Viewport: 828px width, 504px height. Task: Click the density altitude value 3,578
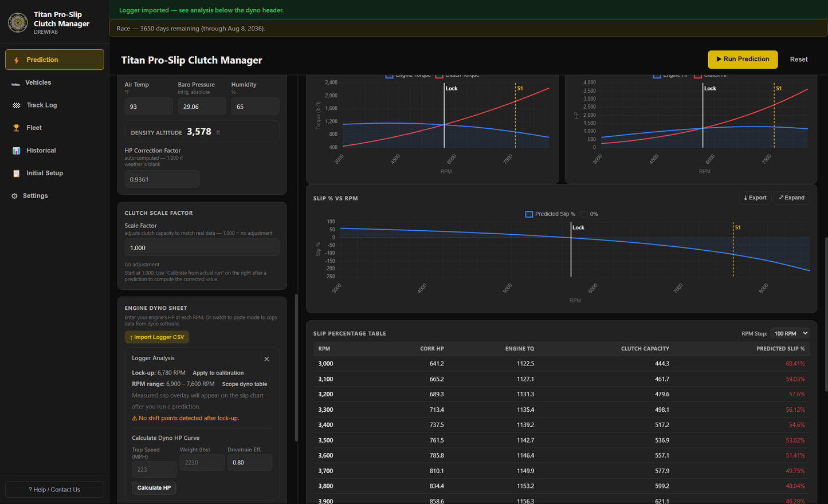(x=199, y=132)
